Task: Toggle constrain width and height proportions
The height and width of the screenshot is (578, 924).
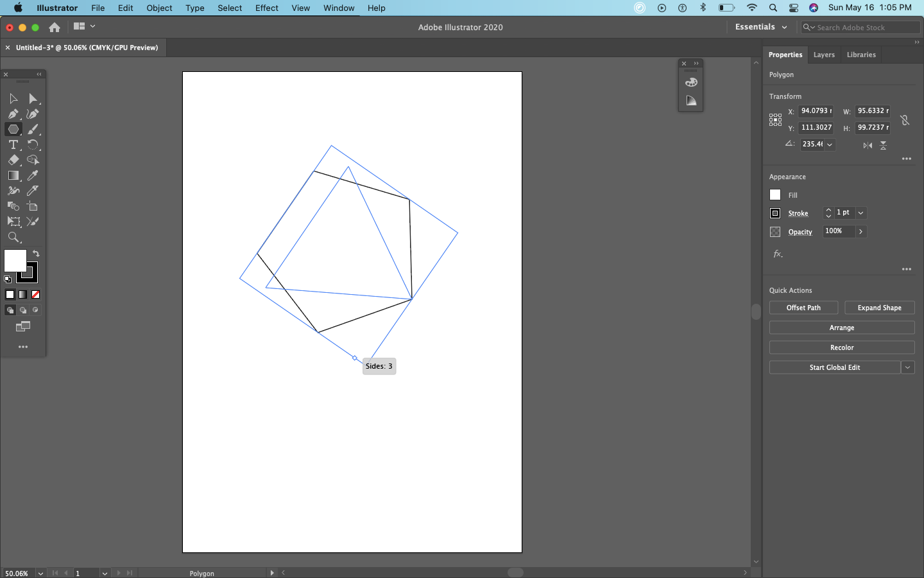Action: point(905,119)
